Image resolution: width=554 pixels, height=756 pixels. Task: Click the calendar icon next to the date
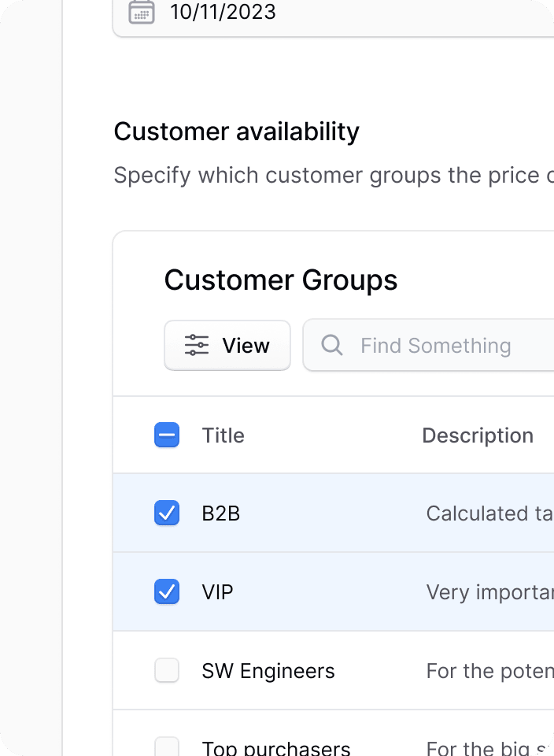[x=141, y=12]
